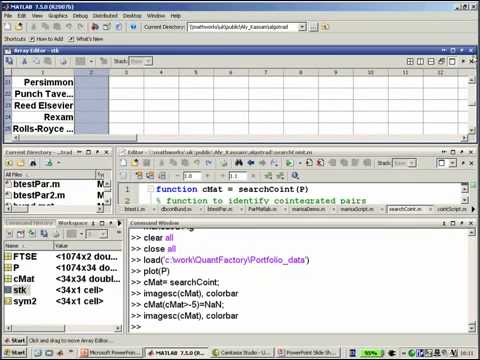Click the MATLAB Start button
This screenshot has width=480, height=360.
click(14, 340)
